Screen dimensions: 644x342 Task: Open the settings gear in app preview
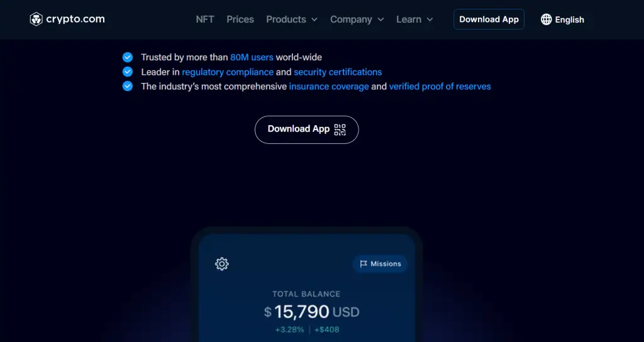click(x=221, y=263)
